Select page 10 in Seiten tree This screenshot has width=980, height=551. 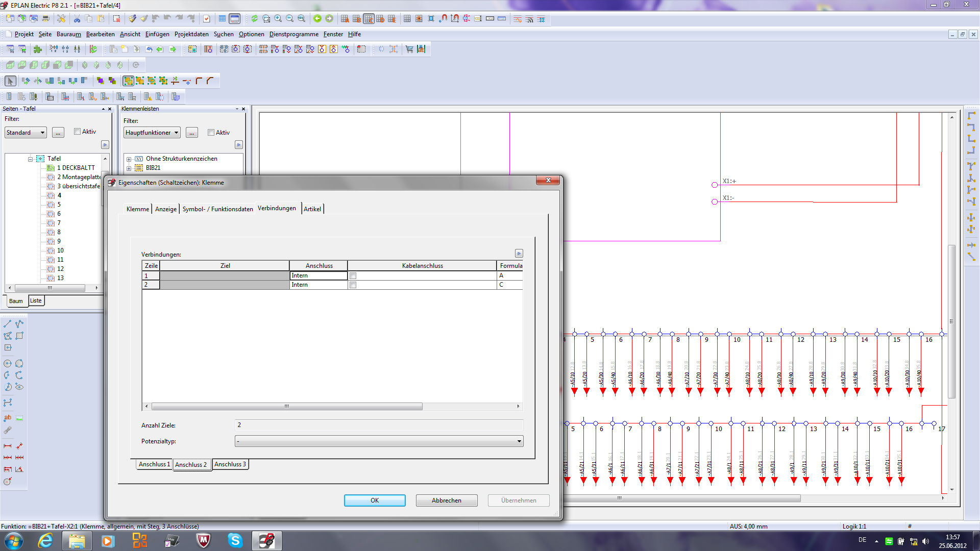(x=60, y=251)
